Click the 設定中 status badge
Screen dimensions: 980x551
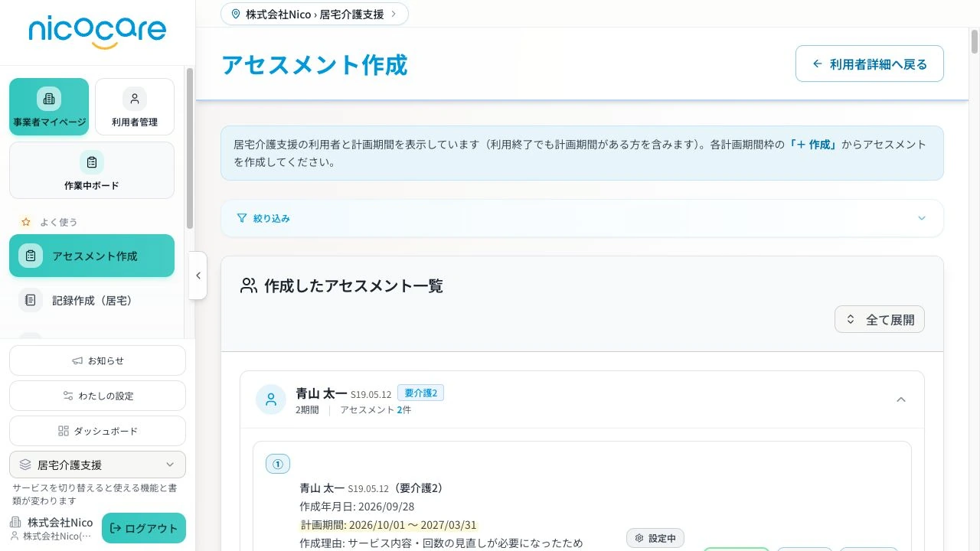[x=655, y=538]
